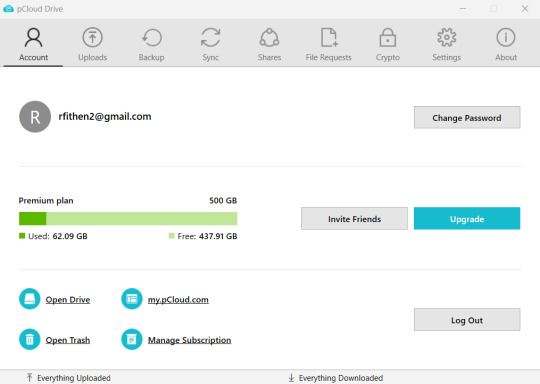Close the pCloud Drive window
The image size is (540, 384).
[x=525, y=9]
